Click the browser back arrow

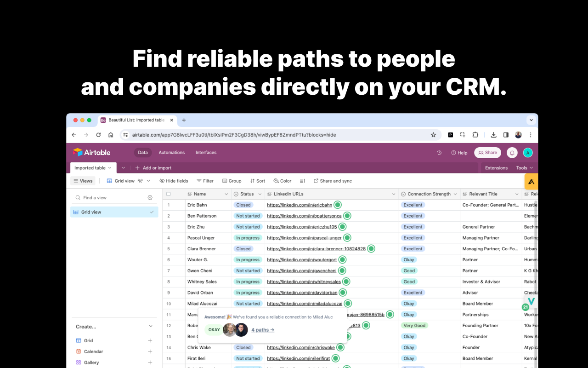click(74, 135)
